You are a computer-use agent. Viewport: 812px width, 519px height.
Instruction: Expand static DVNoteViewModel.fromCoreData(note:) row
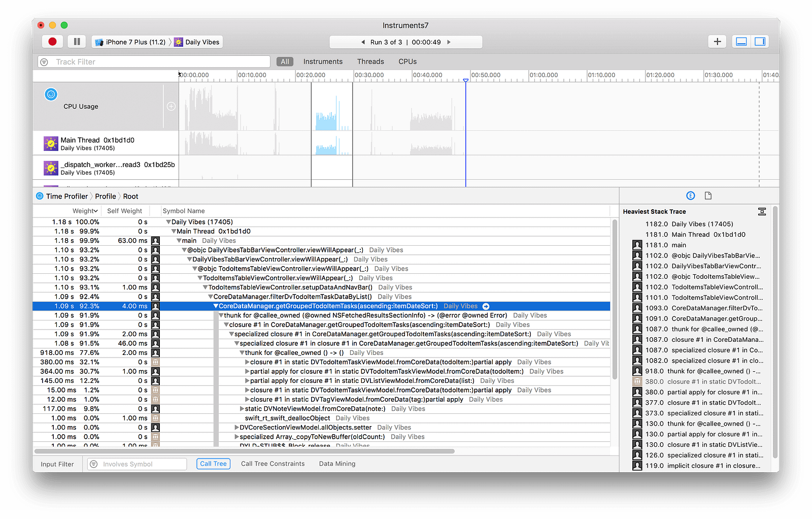coord(242,409)
